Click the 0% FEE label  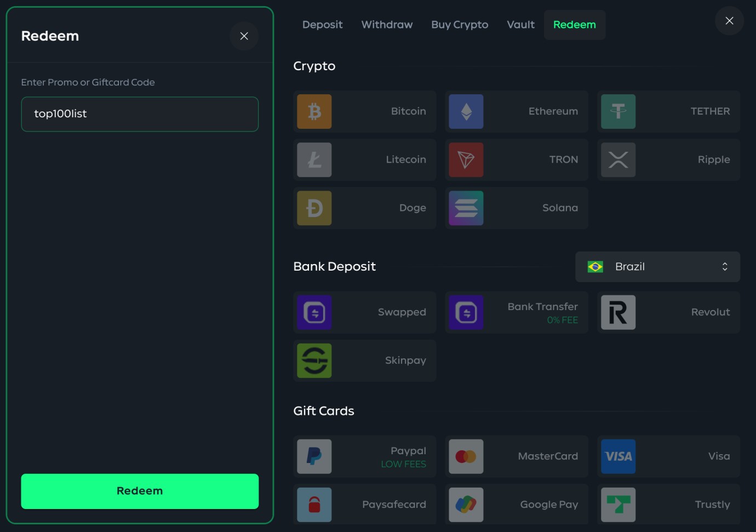pyautogui.click(x=563, y=320)
